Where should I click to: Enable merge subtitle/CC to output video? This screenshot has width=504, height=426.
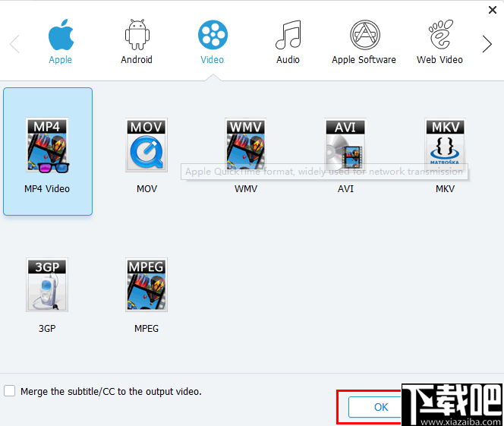coord(10,391)
